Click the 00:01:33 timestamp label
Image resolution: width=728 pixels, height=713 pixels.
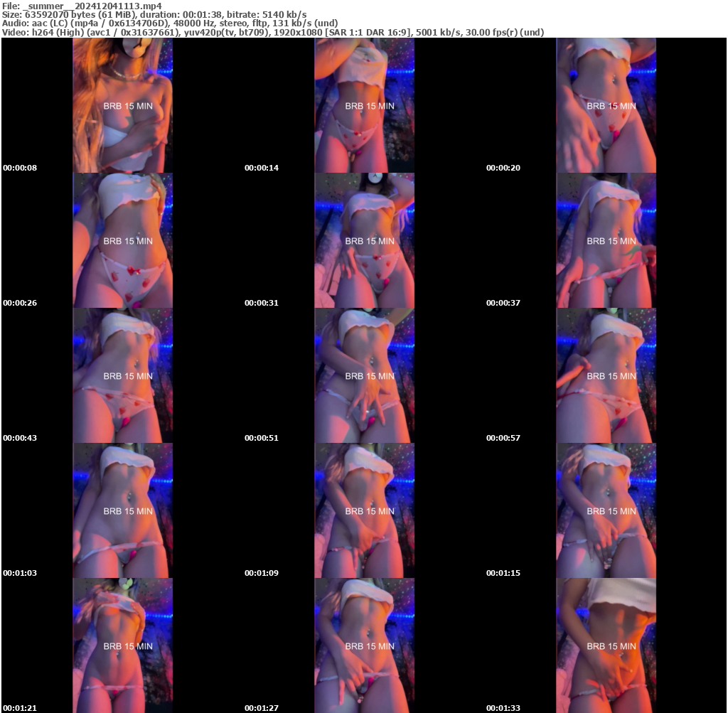(503, 708)
